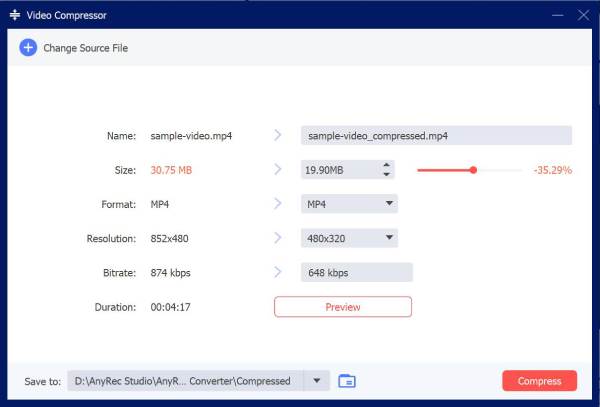Click the Save to path D:\AnyRec Studio field
The height and width of the screenshot is (407, 600).
click(186, 381)
